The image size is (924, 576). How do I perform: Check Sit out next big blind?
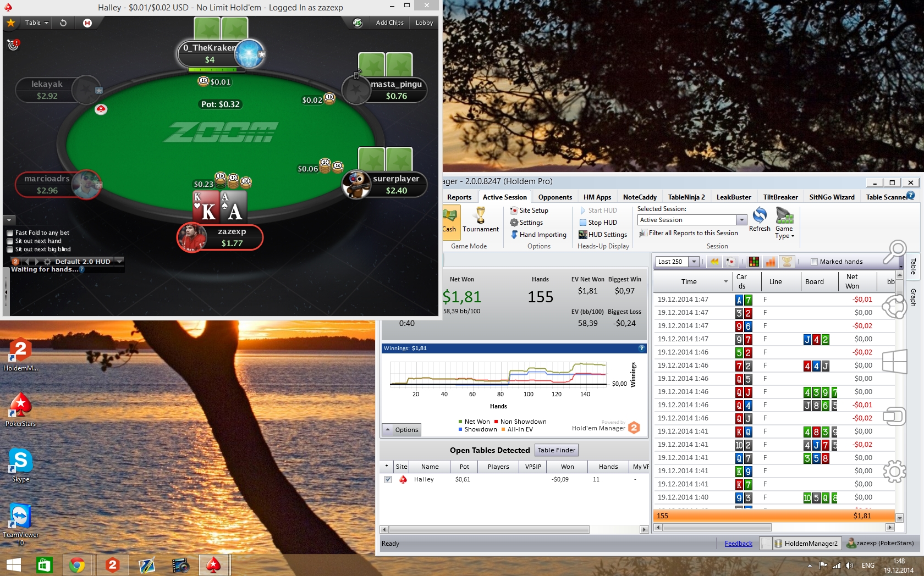tap(10, 250)
